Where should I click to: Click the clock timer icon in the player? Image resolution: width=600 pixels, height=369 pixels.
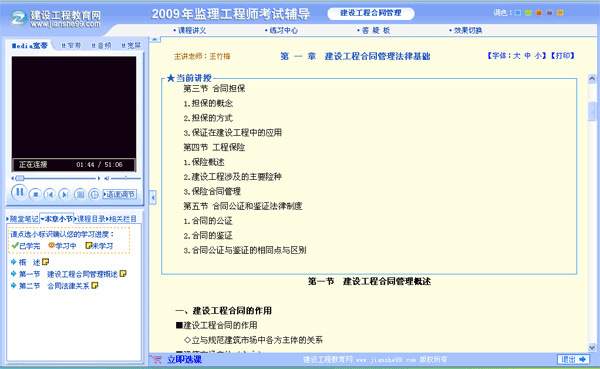coord(94,194)
